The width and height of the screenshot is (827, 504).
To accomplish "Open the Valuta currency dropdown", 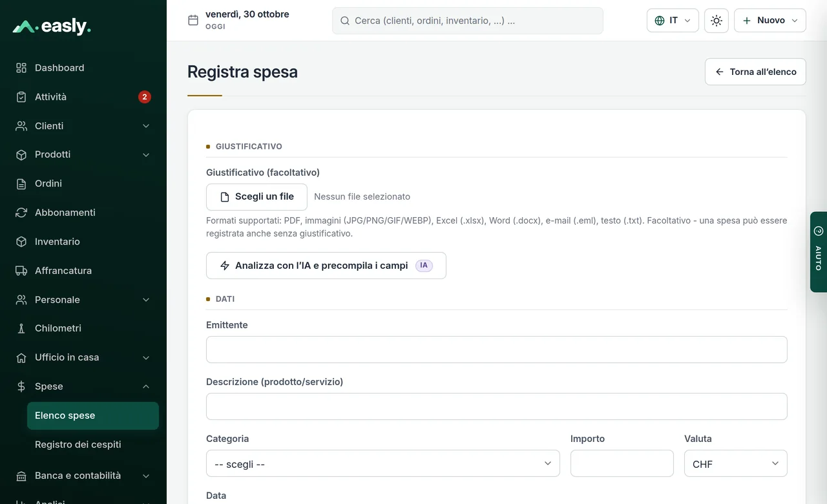I will pyautogui.click(x=736, y=463).
